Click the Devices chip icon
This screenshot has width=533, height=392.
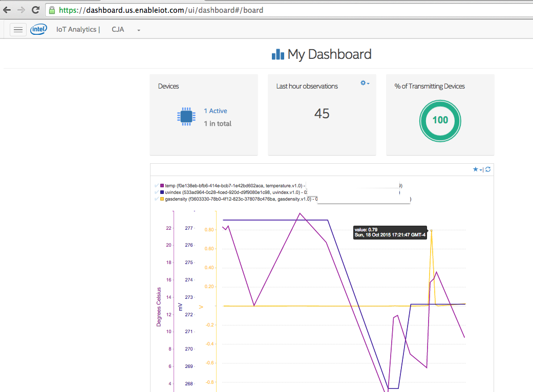point(186,117)
